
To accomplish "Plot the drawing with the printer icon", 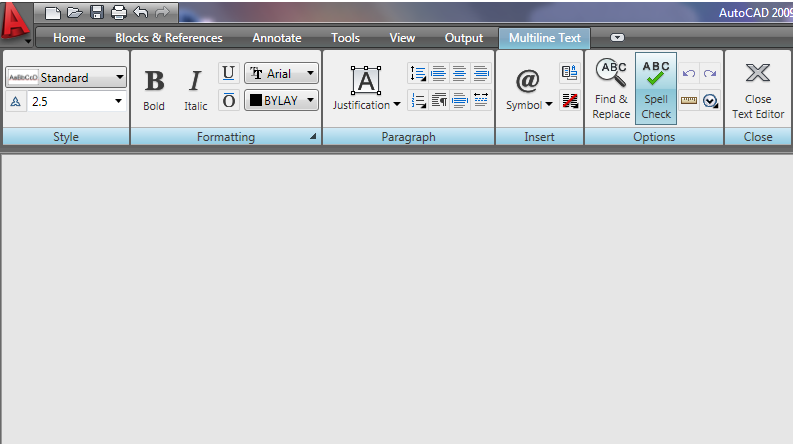I will 118,13.
